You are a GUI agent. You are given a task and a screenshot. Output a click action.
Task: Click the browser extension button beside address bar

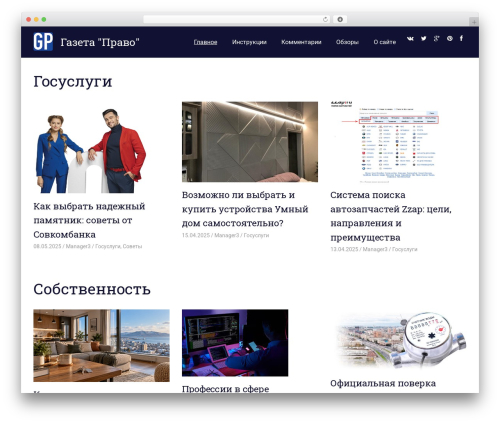click(x=340, y=19)
